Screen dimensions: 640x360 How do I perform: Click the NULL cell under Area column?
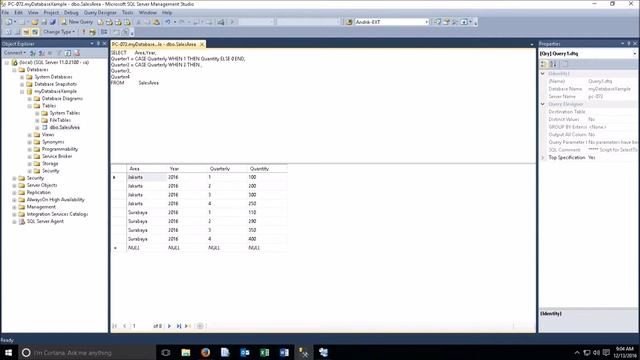click(147, 248)
